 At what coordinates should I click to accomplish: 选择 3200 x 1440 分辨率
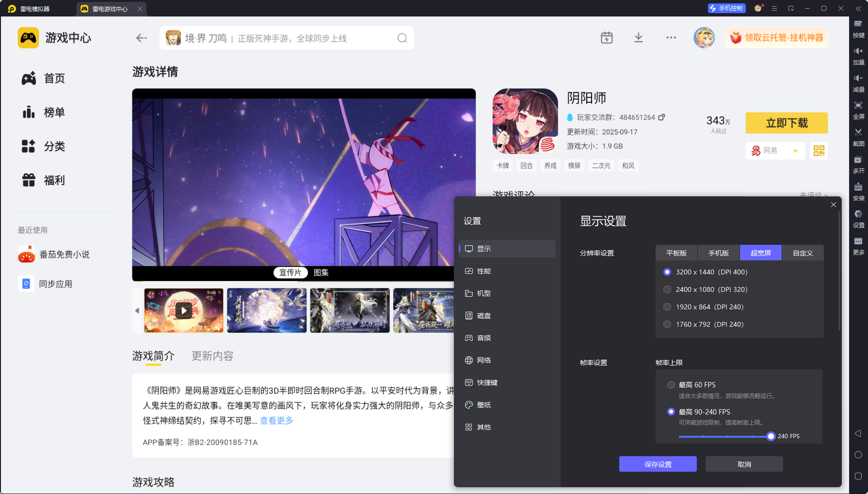667,272
